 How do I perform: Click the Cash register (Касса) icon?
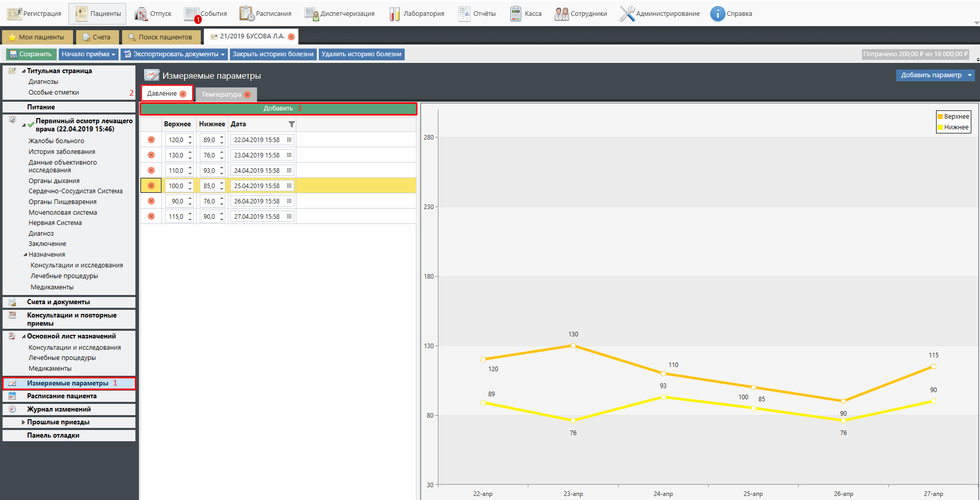(516, 14)
